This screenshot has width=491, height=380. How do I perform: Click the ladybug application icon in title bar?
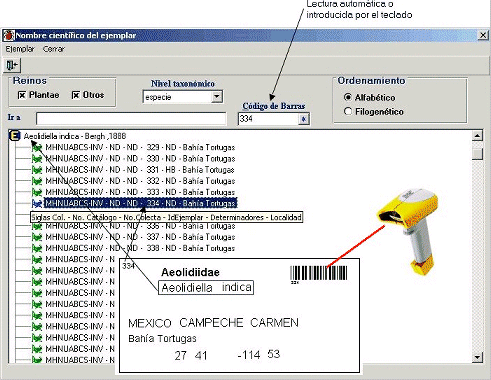9,35
